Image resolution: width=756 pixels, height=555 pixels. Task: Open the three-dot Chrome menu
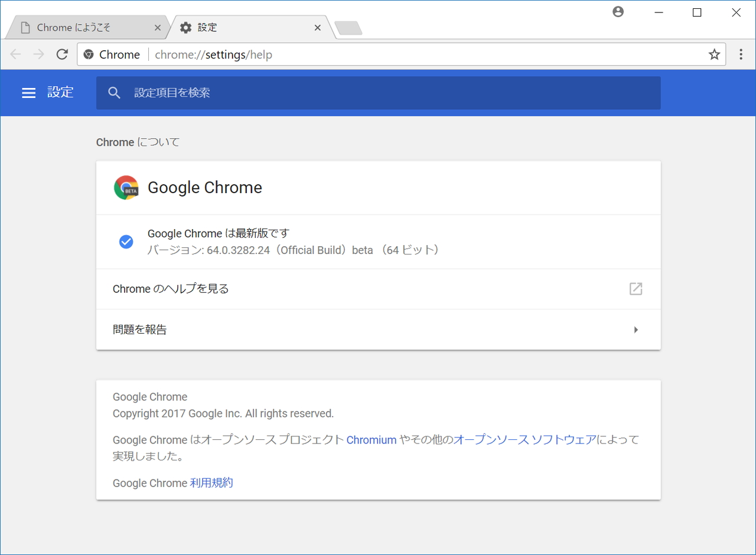741,54
